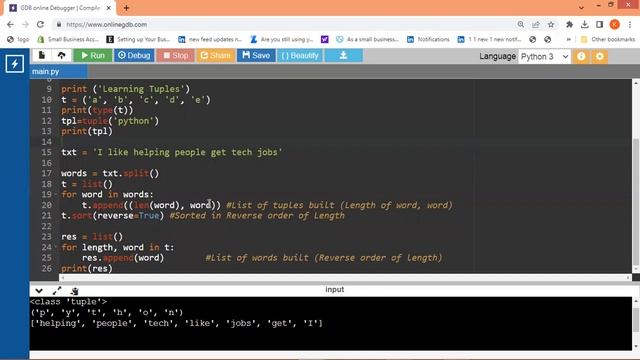Click the console output '<class 'tuple'>' line
The image size is (640, 360).
click(x=68, y=302)
